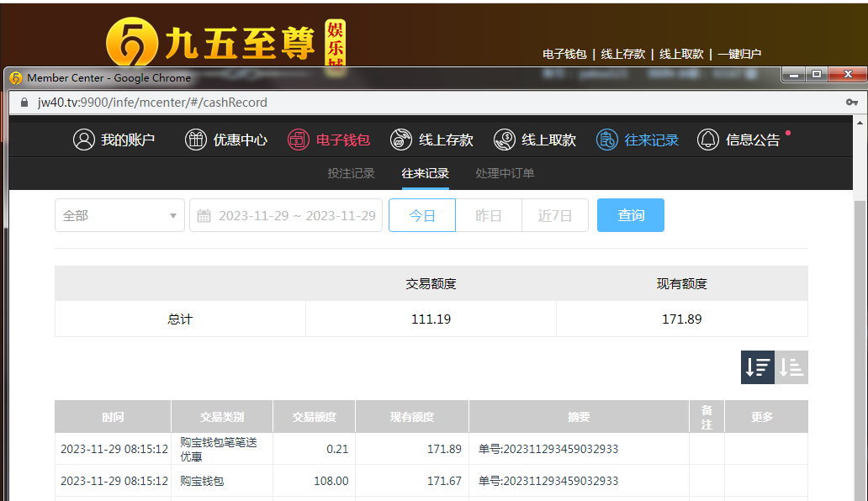Open 往来记录 records icon
Screen dimensions: 868x501
pyautogui.click(x=606, y=140)
